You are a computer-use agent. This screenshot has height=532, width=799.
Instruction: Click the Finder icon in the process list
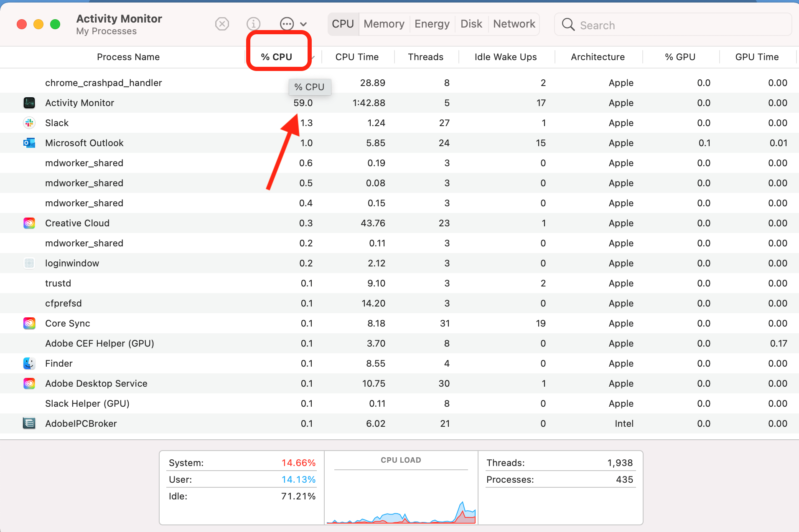pos(29,363)
